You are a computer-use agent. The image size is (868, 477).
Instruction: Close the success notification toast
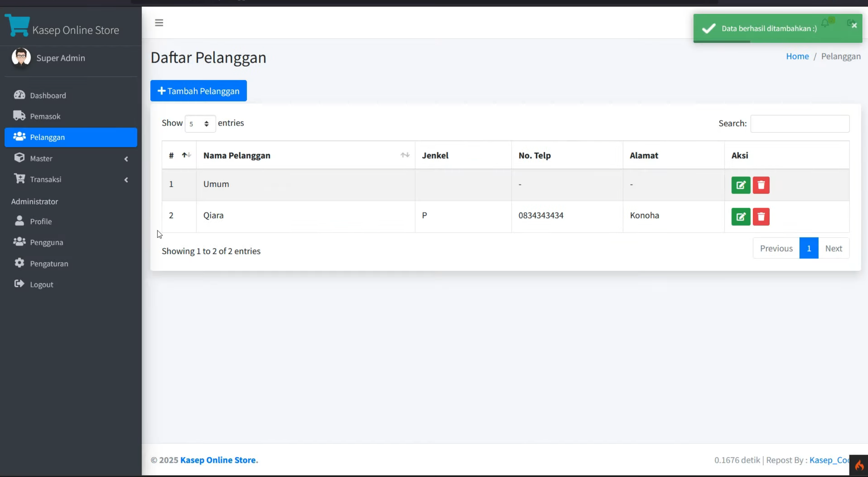pyautogui.click(x=854, y=25)
